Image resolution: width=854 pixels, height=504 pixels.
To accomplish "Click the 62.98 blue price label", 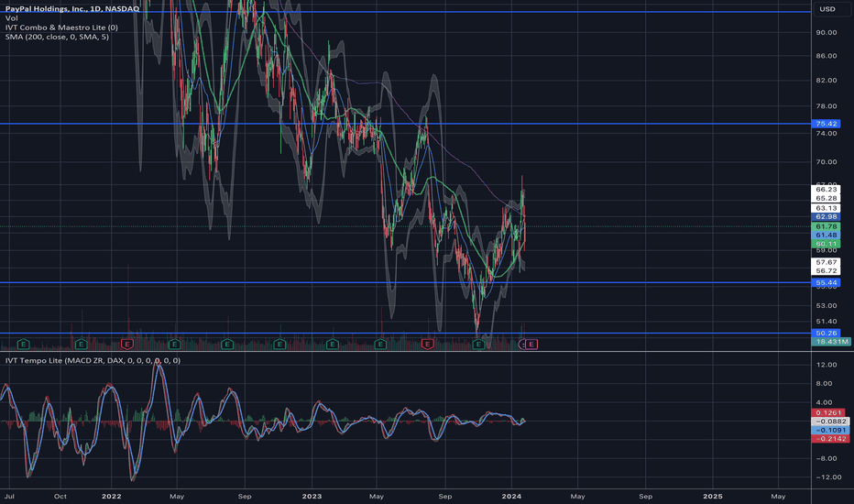I will pos(826,217).
